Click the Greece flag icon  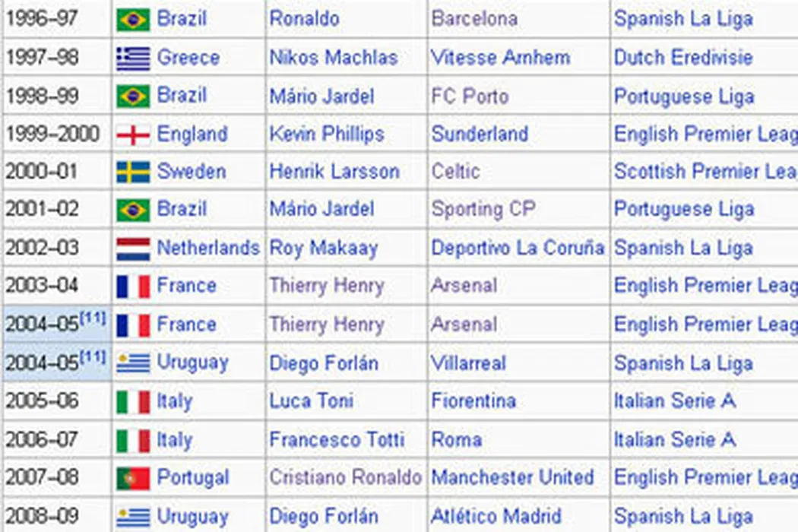[133, 59]
